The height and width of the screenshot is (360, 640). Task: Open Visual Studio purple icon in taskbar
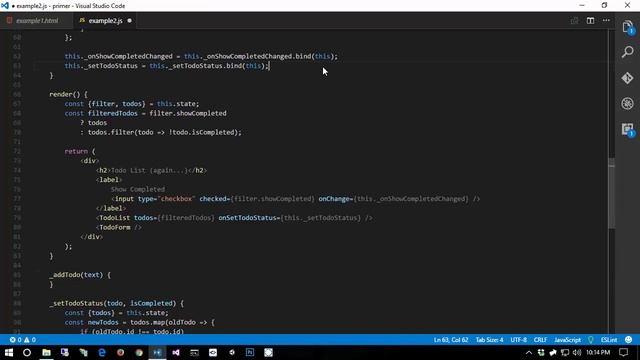click(x=176, y=353)
